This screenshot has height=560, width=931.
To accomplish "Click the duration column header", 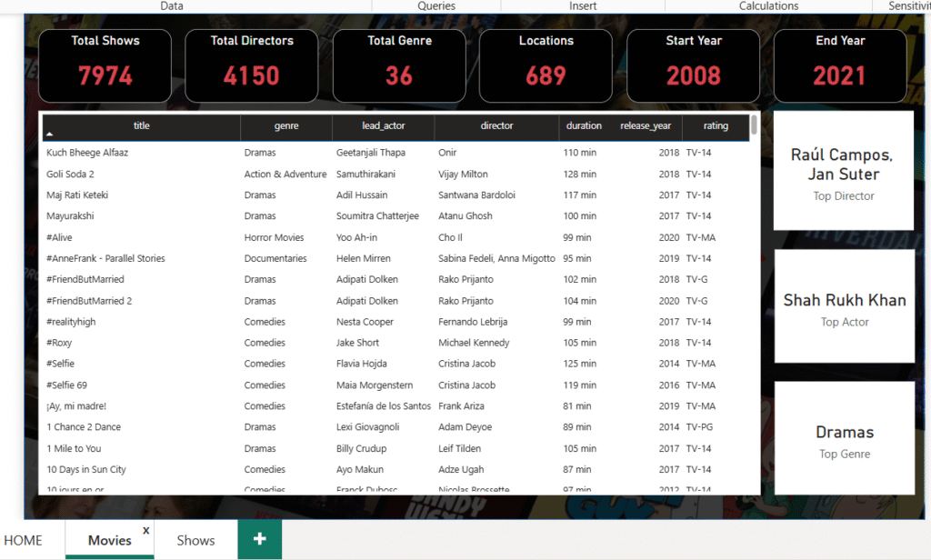I will click(584, 126).
